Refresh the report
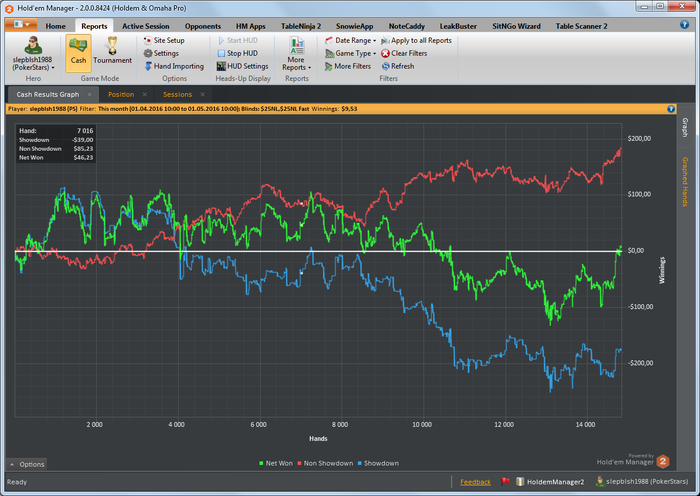The height and width of the screenshot is (496, 700). pyautogui.click(x=398, y=66)
